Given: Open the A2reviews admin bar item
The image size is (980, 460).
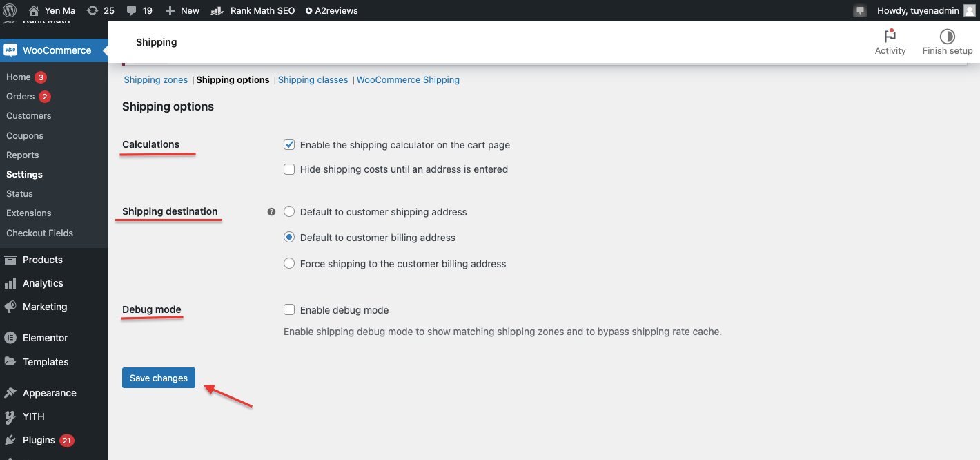Looking at the screenshot, I should pyautogui.click(x=331, y=10).
